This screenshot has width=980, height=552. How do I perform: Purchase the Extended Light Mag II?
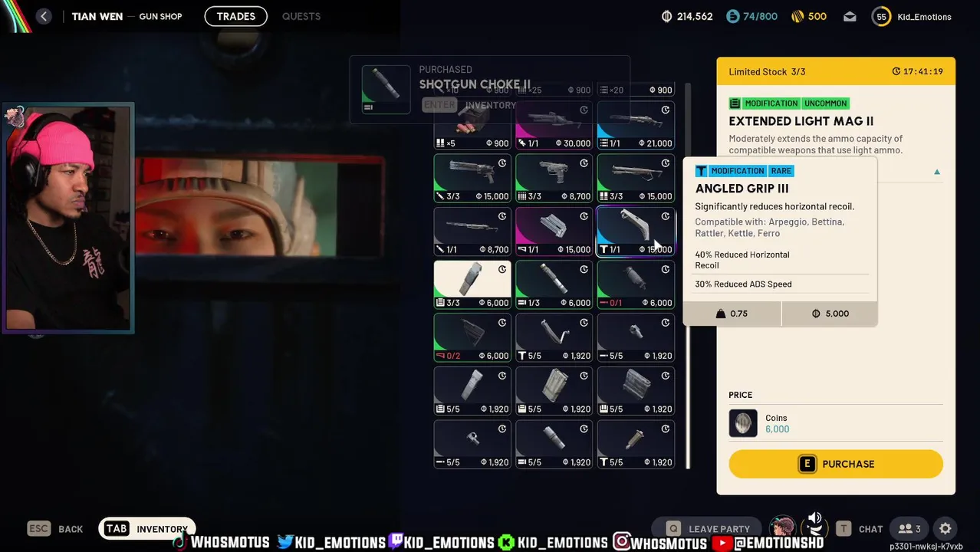pos(836,464)
